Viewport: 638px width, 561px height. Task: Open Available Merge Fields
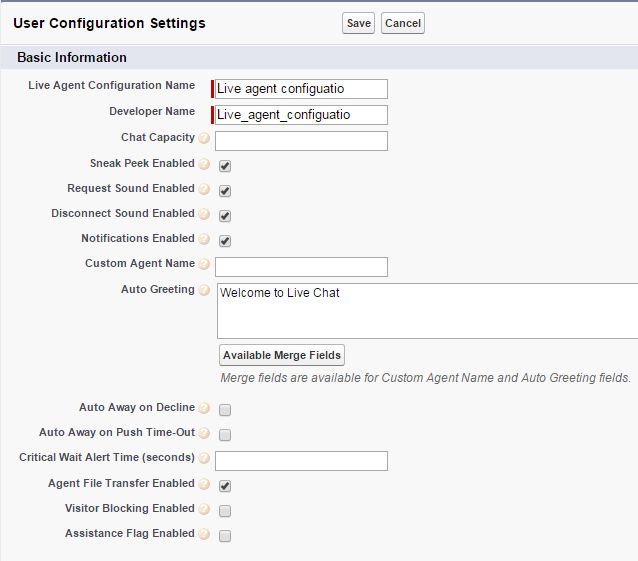point(281,355)
